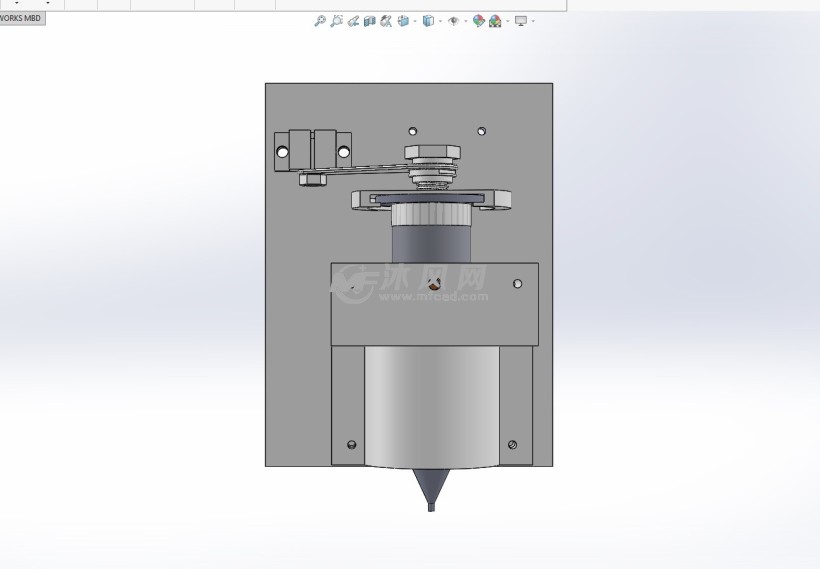Screen dimensions: 820x569
Task: Select the hex nut atop the spindle
Action: pyautogui.click(x=431, y=153)
